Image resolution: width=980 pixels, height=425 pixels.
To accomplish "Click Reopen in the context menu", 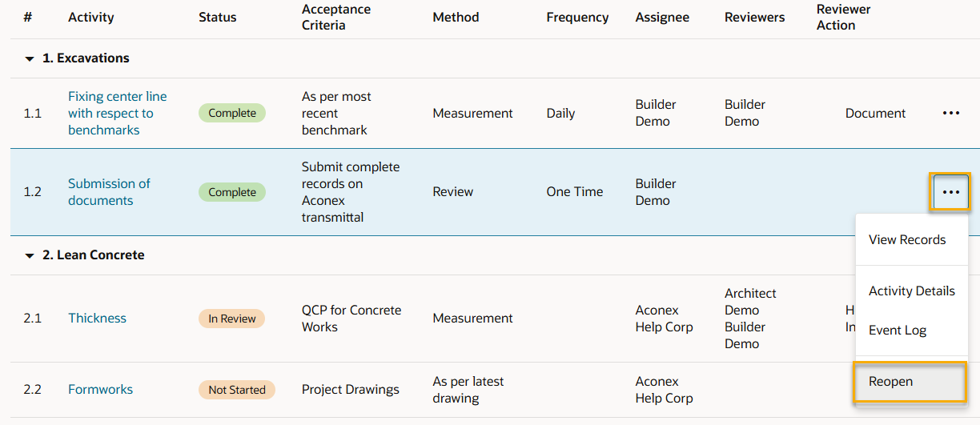I will 890,382.
